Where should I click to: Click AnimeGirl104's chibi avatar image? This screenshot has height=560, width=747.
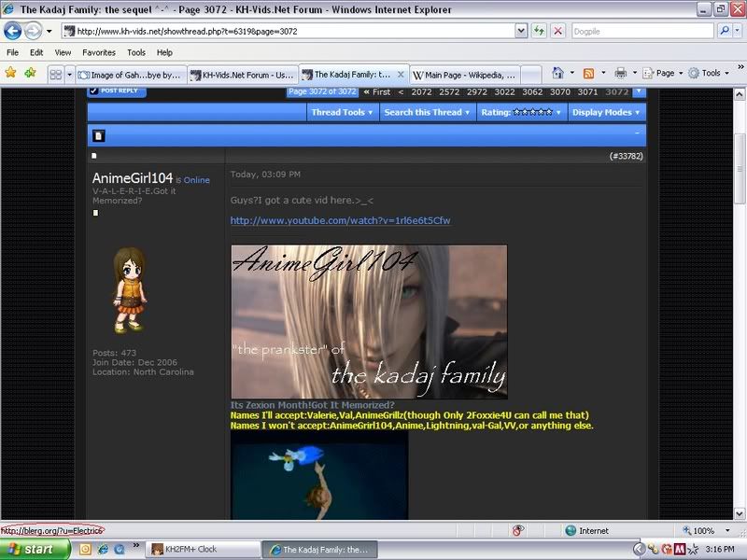[130, 290]
